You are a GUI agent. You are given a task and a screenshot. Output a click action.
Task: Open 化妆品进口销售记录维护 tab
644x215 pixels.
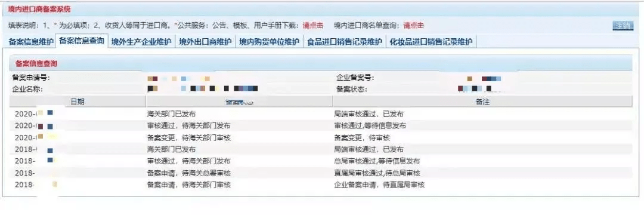pos(431,42)
